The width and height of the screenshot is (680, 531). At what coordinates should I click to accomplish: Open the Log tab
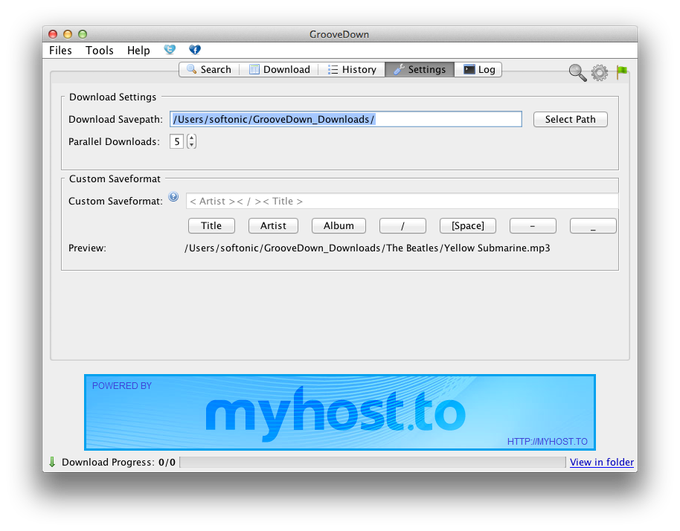[x=478, y=69]
